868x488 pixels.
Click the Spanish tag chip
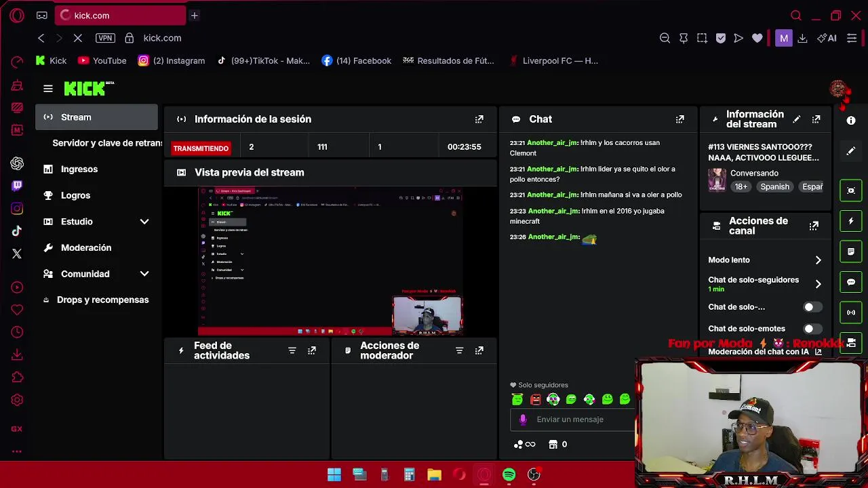coord(774,187)
